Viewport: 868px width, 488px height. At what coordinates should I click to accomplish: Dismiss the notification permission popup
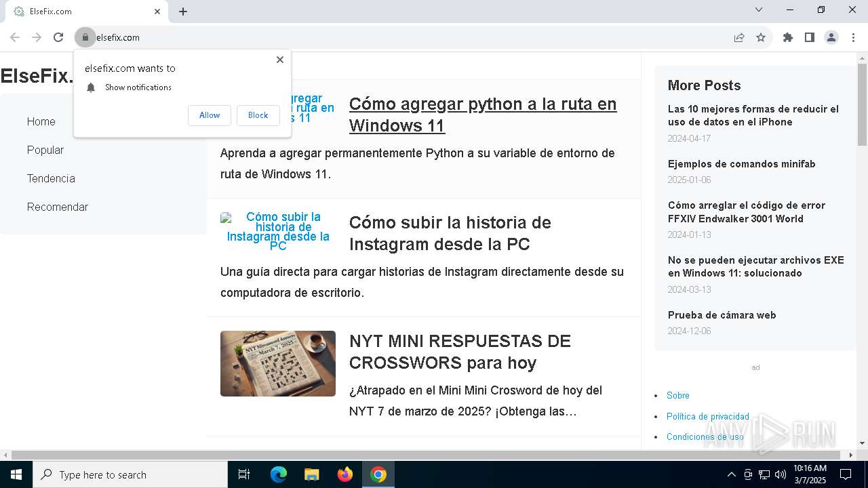[x=279, y=60]
